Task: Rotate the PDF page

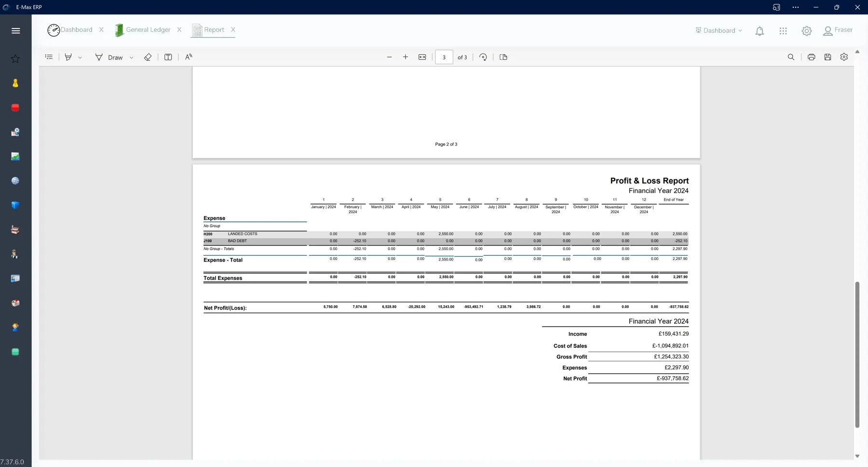Action: (483, 57)
